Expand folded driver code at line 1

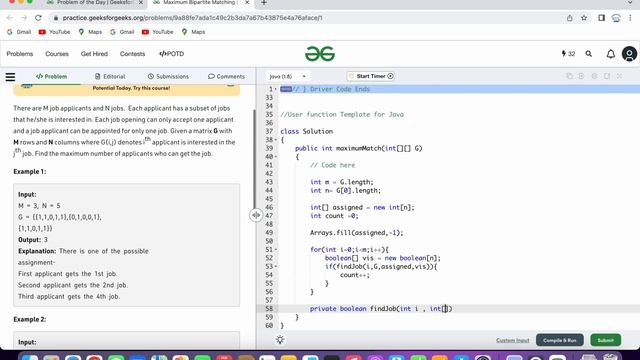(286, 89)
